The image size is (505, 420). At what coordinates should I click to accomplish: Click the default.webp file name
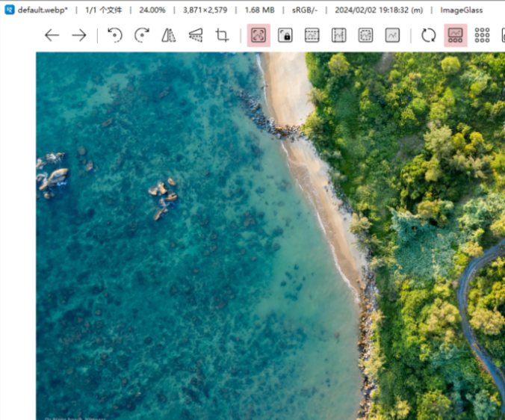(43, 10)
